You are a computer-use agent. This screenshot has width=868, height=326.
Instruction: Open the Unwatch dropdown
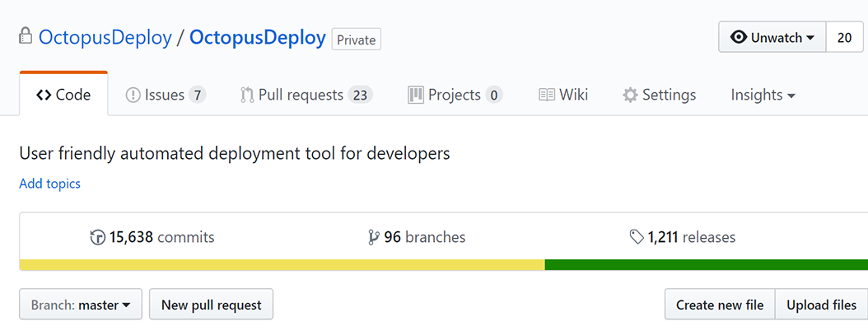pos(772,37)
